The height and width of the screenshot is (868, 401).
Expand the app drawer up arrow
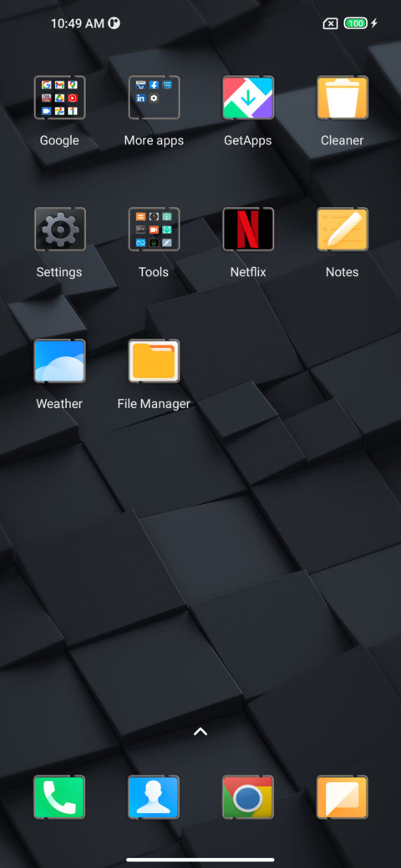(200, 732)
